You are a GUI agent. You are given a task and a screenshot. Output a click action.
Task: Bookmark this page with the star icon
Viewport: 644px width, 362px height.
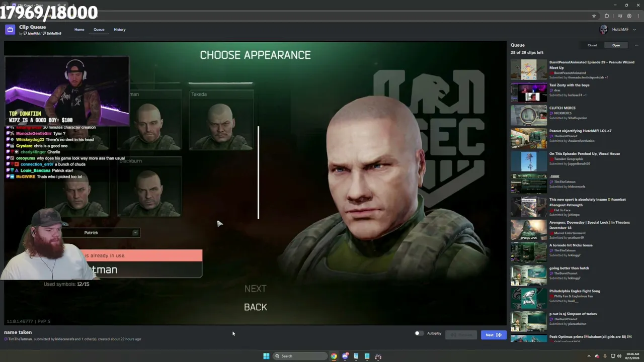pyautogui.click(x=594, y=16)
